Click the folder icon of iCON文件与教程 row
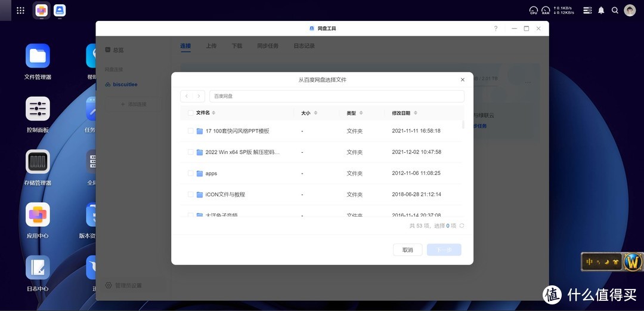 pos(200,195)
